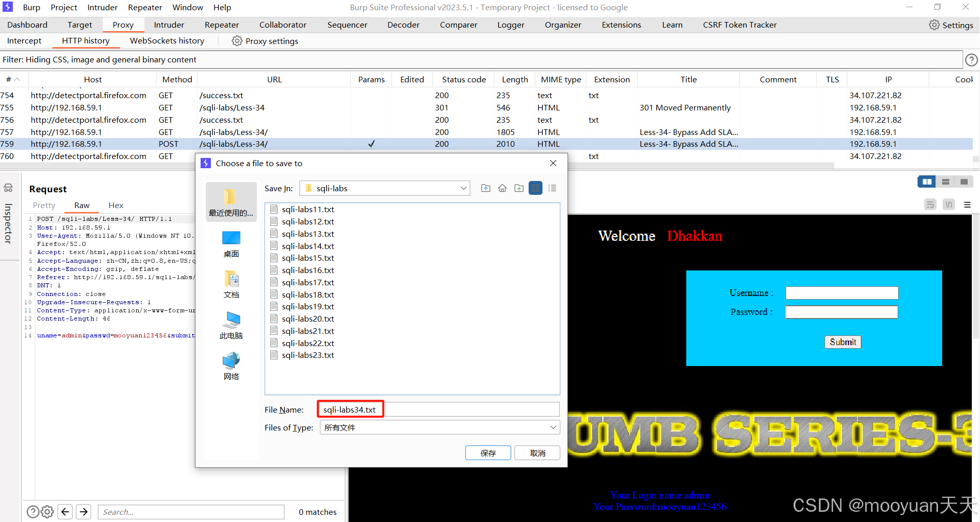Click the request Search box
The image size is (980, 522).
(191, 512)
